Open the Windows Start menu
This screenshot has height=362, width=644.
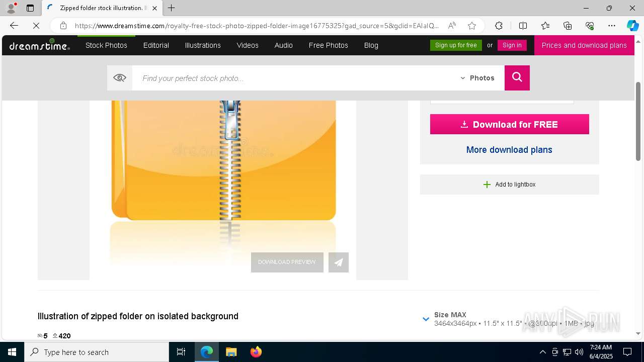[x=12, y=352]
